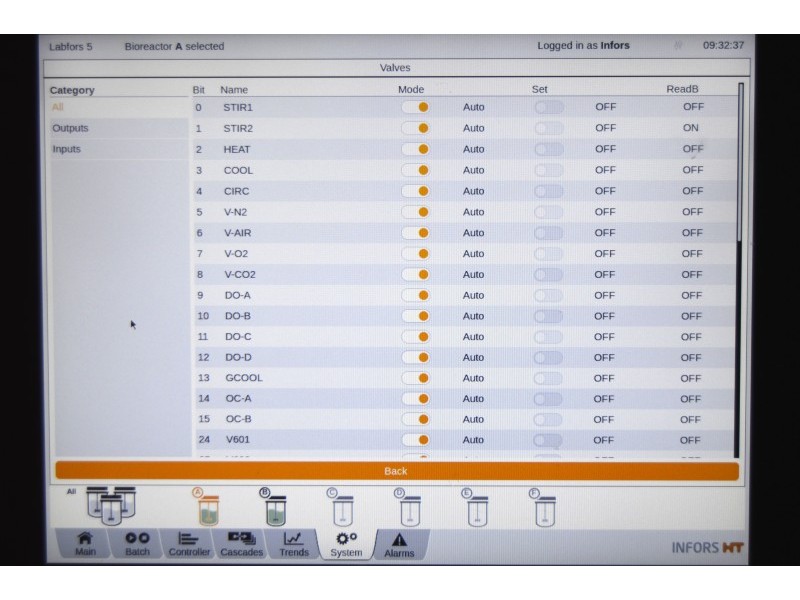Viewport: 800px width, 600px height.
Task: Toggle the Mode switch for CIRC
Action: click(415, 191)
